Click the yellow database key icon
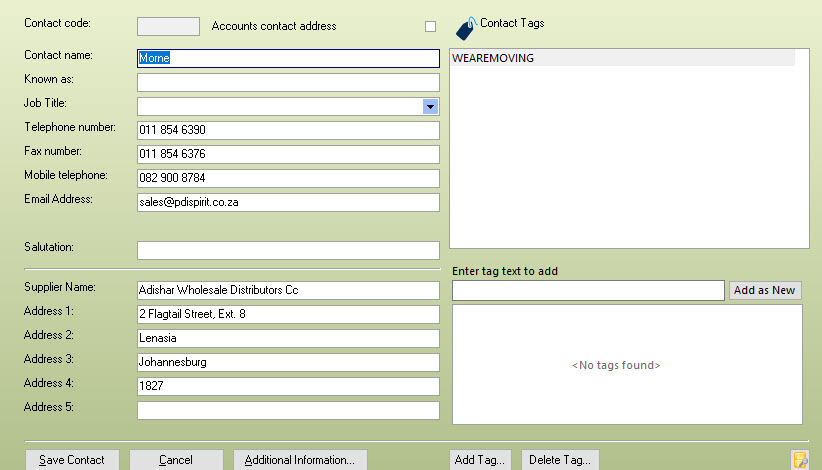Screen dimensions: 822x470 (800, 460)
